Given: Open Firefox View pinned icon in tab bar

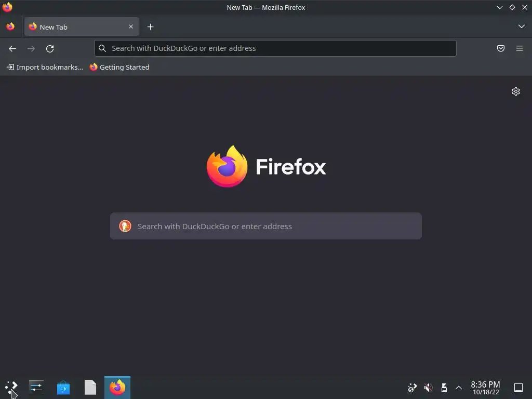Looking at the screenshot, I should tap(10, 26).
